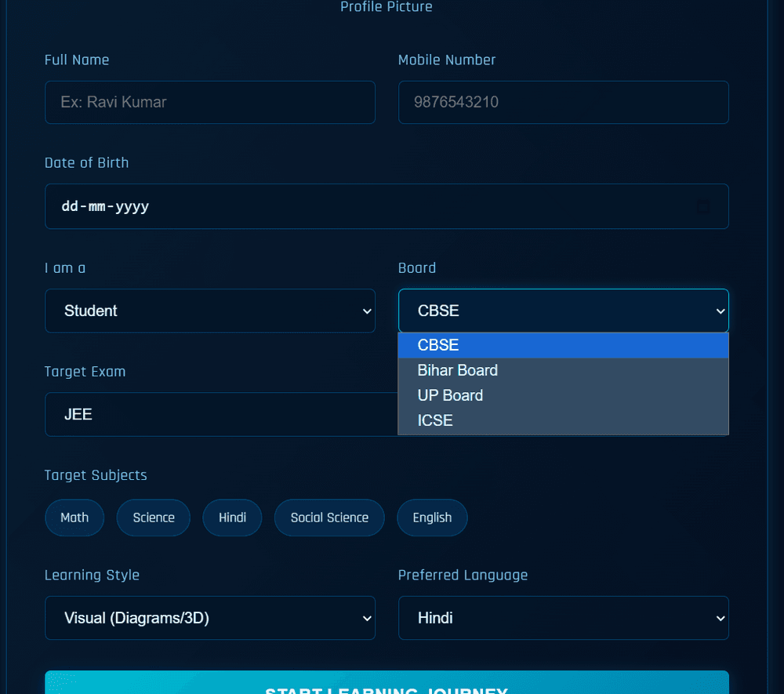Open the date picker calendar icon
784x694 pixels.
click(x=703, y=207)
